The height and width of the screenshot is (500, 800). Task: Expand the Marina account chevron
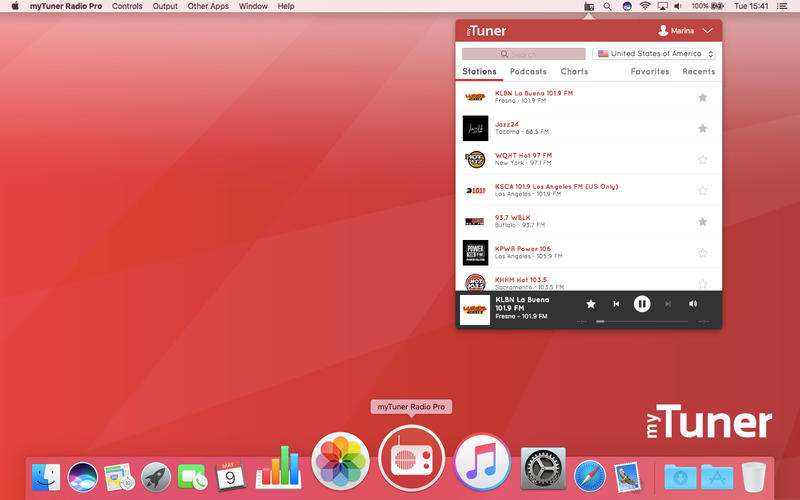coord(707,31)
